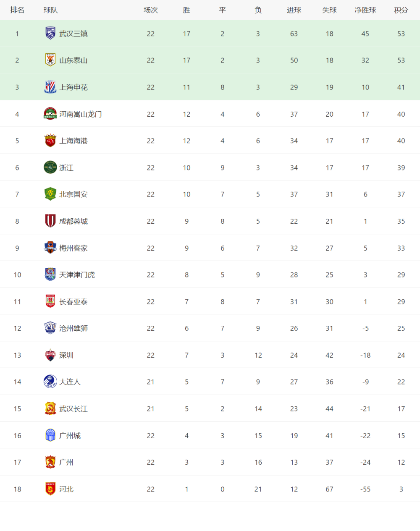Open the 天津津门虎 team name link
The width and height of the screenshot is (420, 531).
tap(77, 275)
